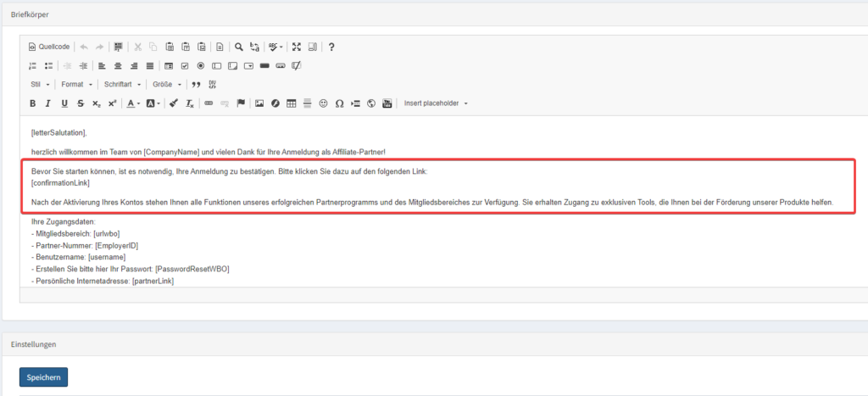The width and height of the screenshot is (868, 396).
Task: Click the Speichern button
Action: pyautogui.click(x=43, y=376)
